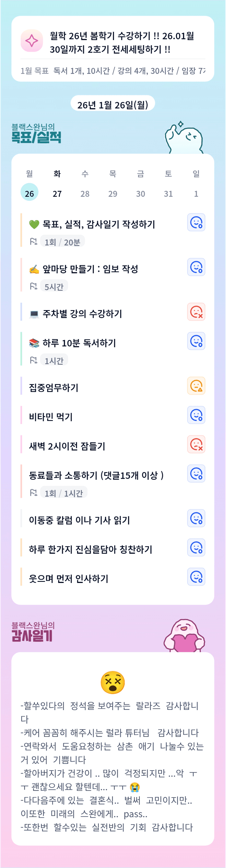The height and width of the screenshot is (868, 226).
Task: Click the gratitude diary text entry
Action: [x=113, y=766]
